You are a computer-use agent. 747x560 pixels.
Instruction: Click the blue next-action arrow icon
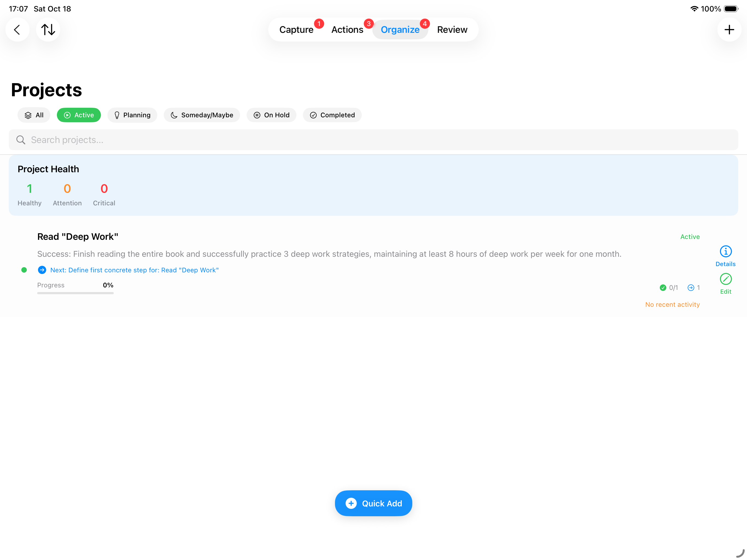pyautogui.click(x=42, y=270)
